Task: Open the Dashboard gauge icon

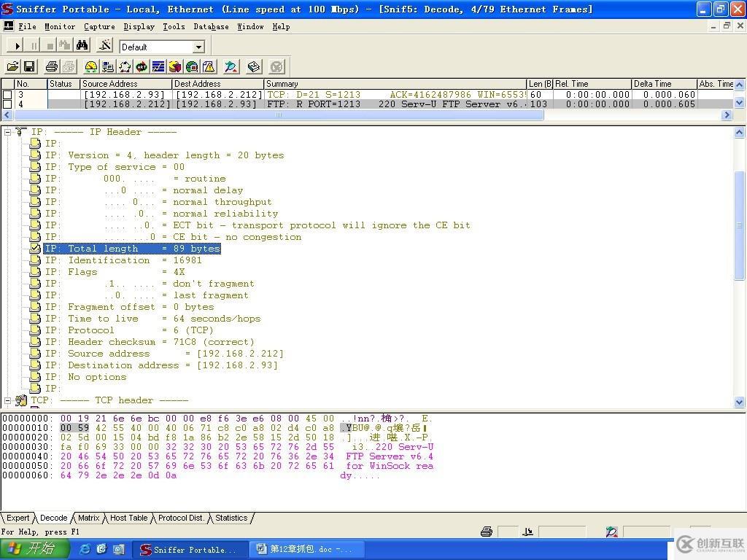Action: coord(90,66)
